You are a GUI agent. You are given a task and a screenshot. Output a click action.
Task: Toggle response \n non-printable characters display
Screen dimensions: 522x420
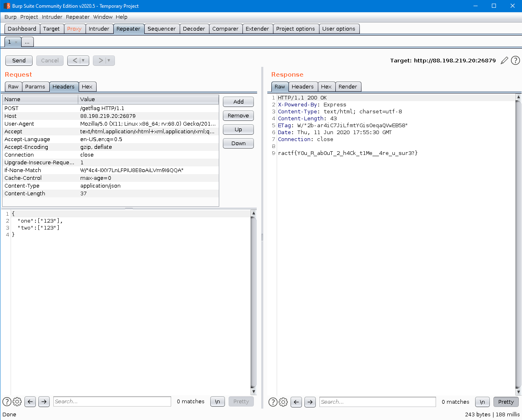(482, 402)
